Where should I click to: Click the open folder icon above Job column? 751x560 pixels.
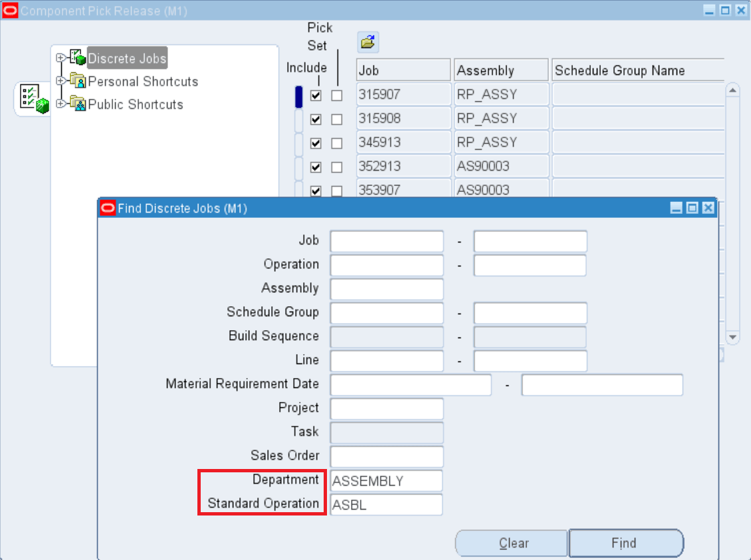(368, 42)
